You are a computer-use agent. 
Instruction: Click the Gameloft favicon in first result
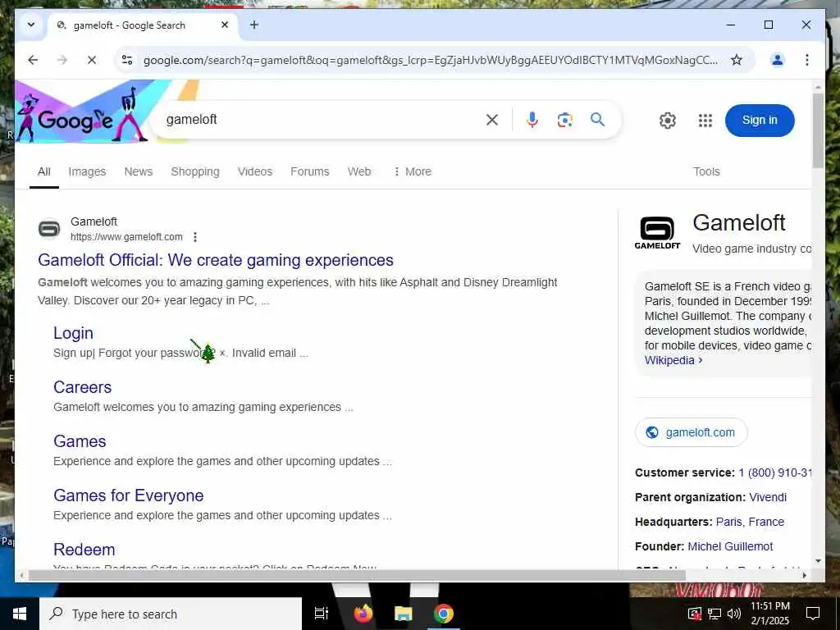pos(49,229)
